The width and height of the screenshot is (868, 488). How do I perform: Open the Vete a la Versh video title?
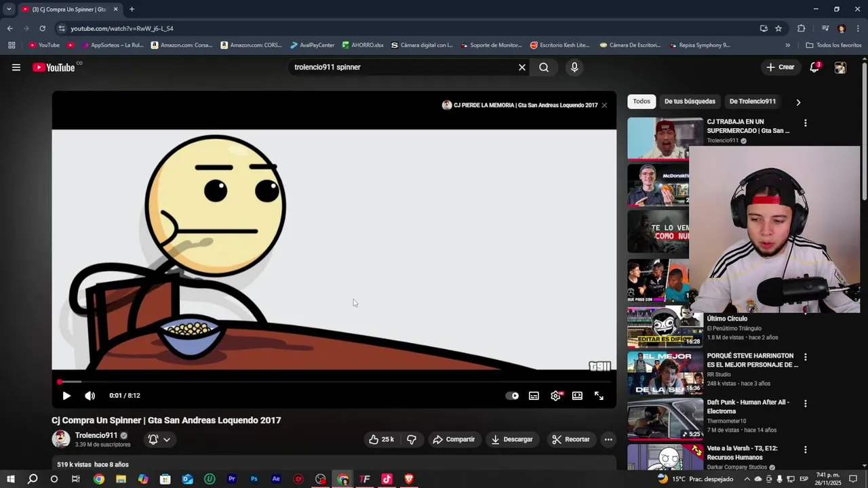click(742, 453)
